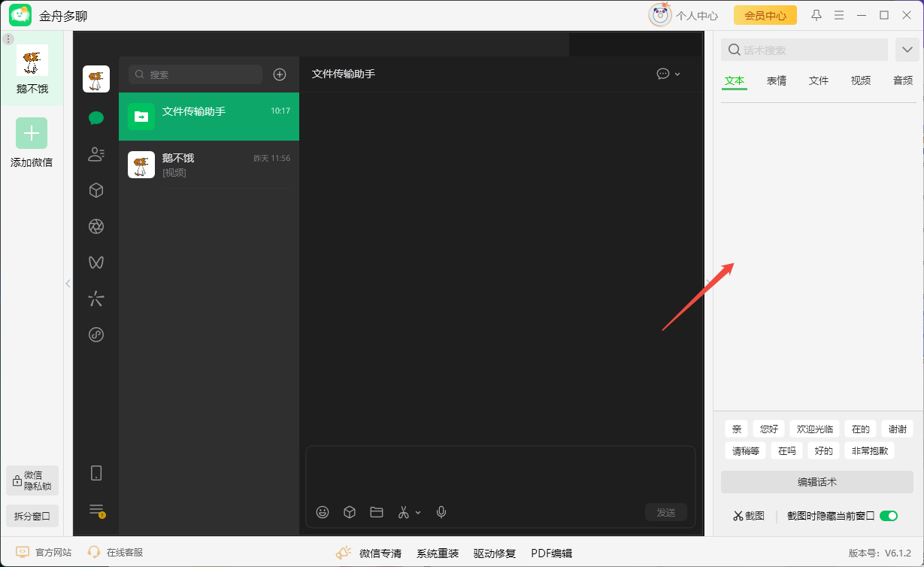The width and height of the screenshot is (924, 567).
Task: Open 会员中心 from the title bar
Action: tap(765, 14)
